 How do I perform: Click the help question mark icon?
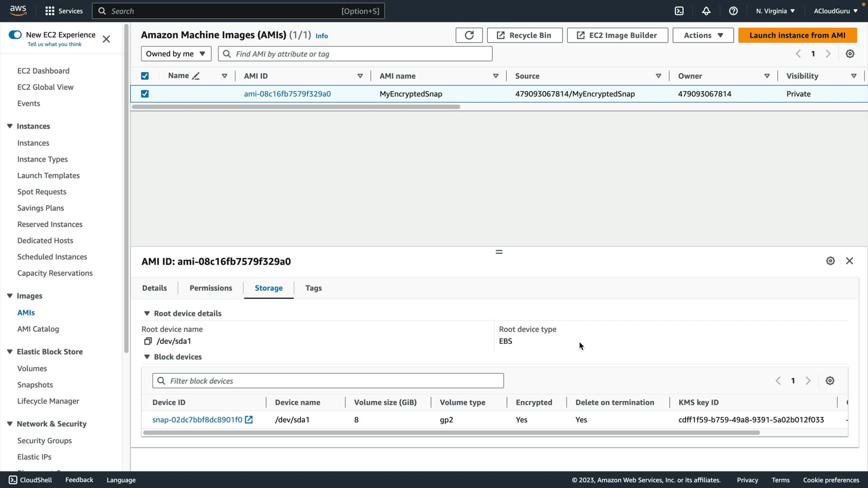pos(733,11)
